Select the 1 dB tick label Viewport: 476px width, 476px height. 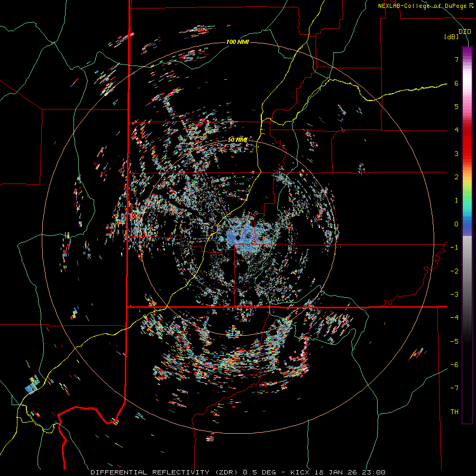point(456,200)
